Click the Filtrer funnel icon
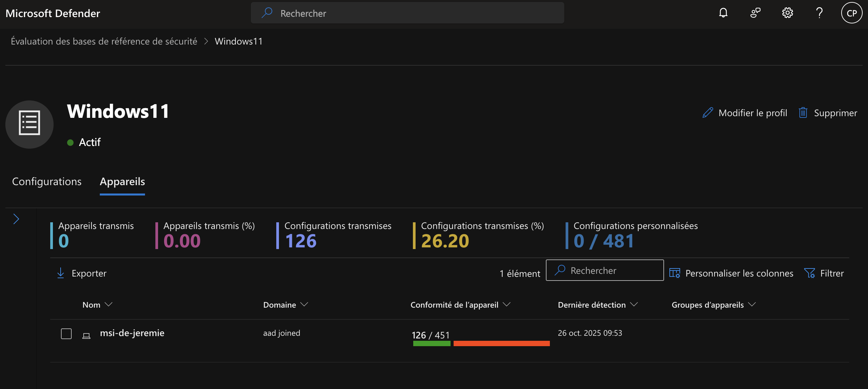The width and height of the screenshot is (868, 389). coord(809,273)
